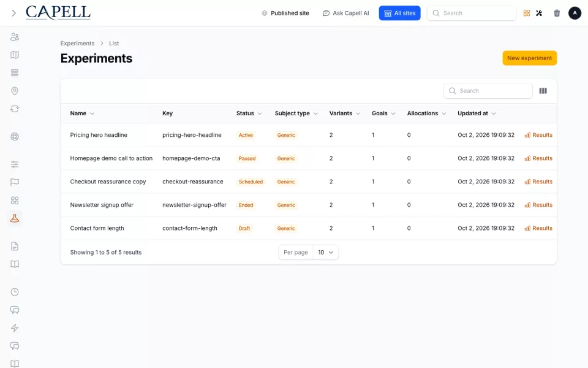Click the orange grid icon in the top bar
This screenshot has height=368, width=588.
(x=527, y=13)
